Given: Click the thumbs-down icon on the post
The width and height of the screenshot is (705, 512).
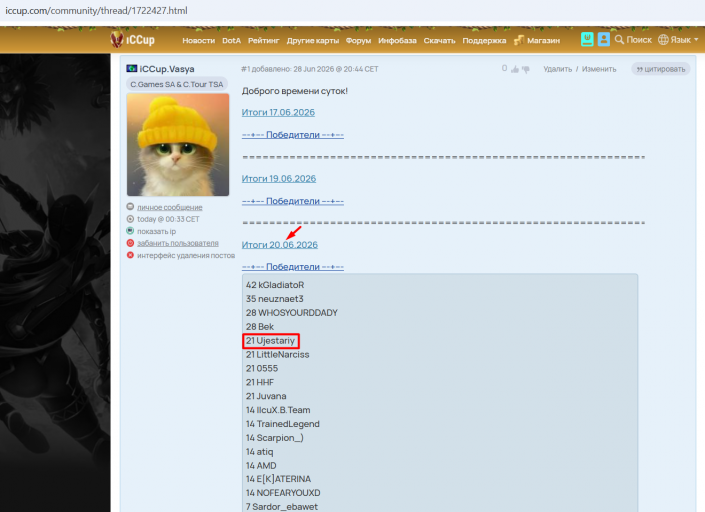Looking at the screenshot, I should point(526,69).
